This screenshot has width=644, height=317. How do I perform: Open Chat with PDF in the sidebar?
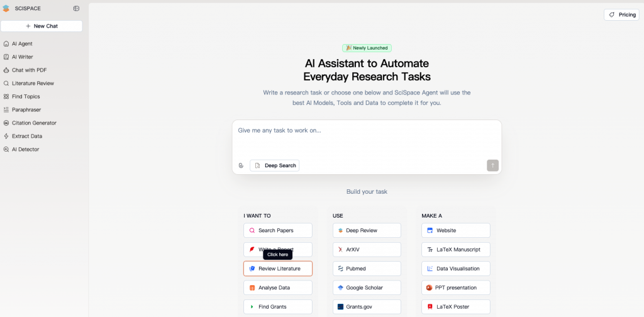[x=29, y=70]
